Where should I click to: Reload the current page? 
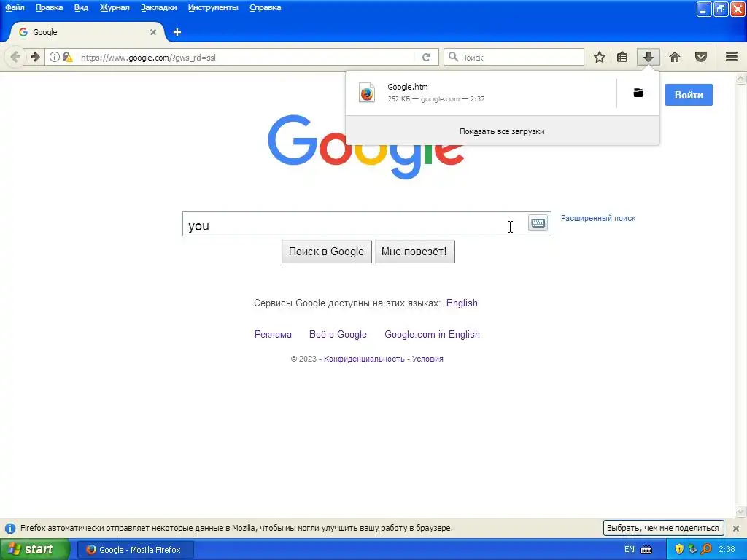click(426, 57)
